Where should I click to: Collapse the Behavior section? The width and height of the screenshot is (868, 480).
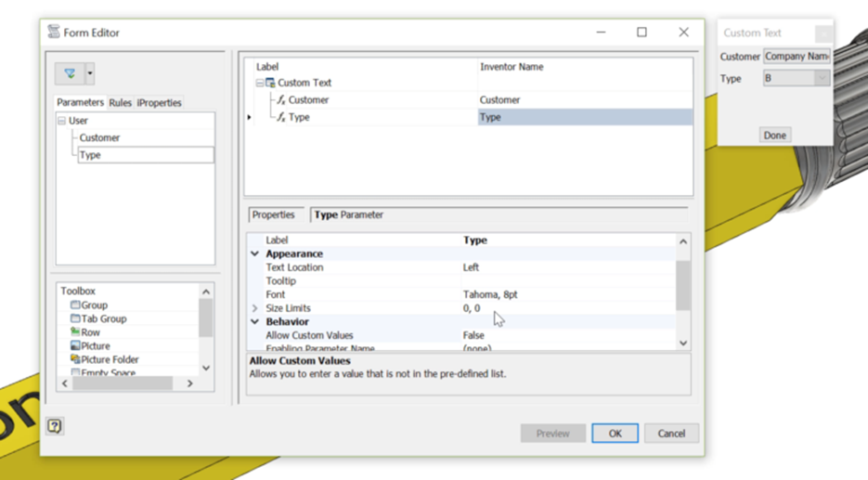[254, 321]
